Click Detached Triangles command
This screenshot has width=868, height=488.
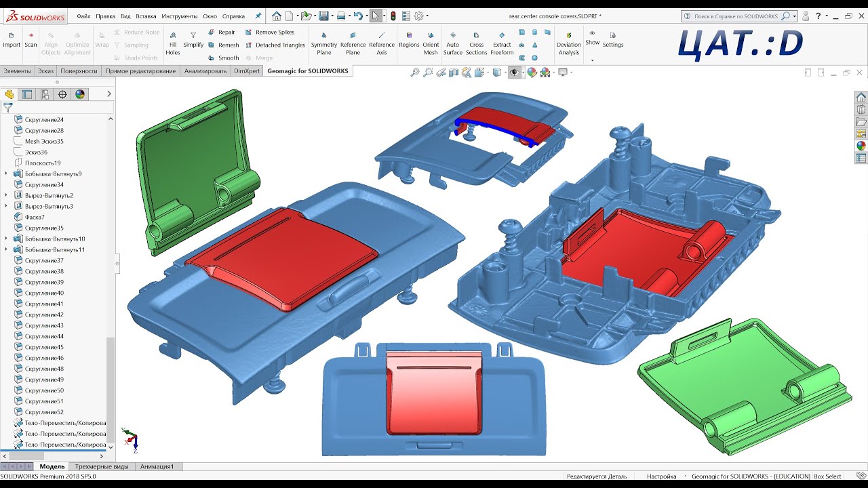coord(275,45)
